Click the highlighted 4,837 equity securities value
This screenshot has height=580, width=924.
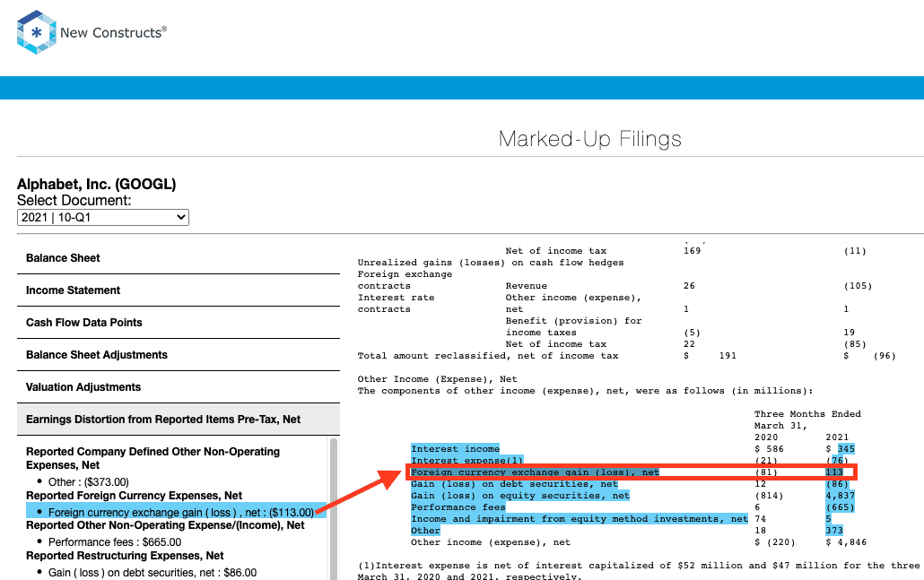(x=841, y=496)
